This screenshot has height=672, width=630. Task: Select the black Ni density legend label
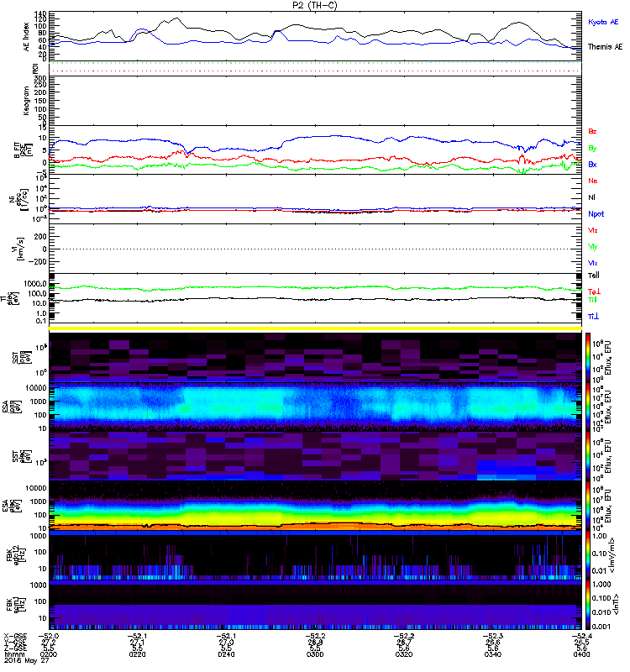592,197
